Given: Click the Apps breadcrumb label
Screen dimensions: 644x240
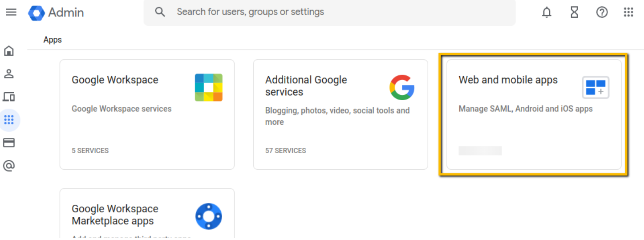Looking at the screenshot, I should click(53, 40).
